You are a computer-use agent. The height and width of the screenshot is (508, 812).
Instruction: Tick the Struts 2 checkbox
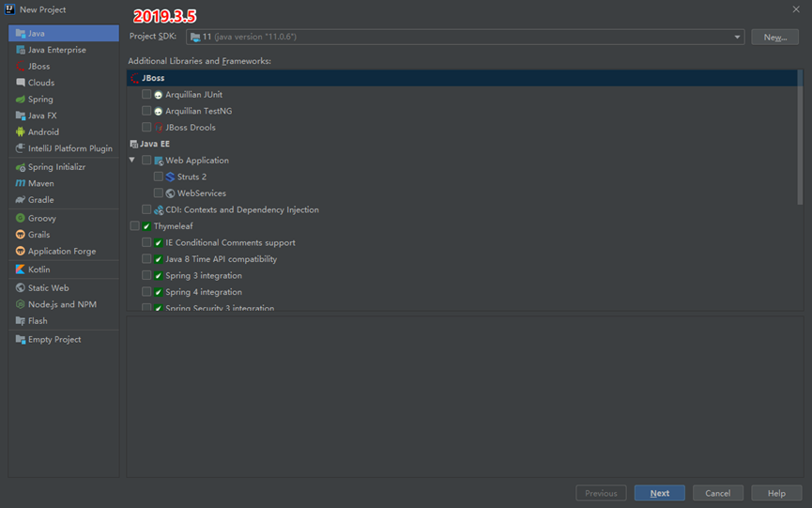coord(159,177)
